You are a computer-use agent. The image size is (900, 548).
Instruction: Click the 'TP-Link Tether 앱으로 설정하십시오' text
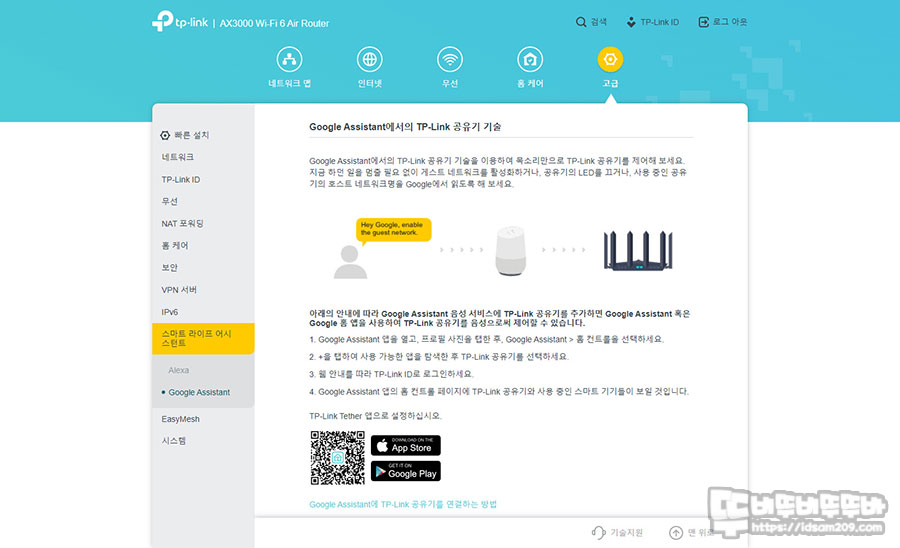click(375, 415)
